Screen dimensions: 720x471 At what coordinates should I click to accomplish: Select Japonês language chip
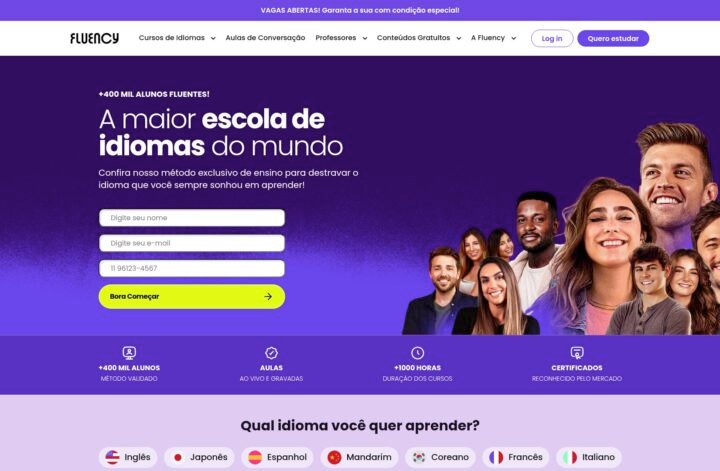(x=199, y=457)
